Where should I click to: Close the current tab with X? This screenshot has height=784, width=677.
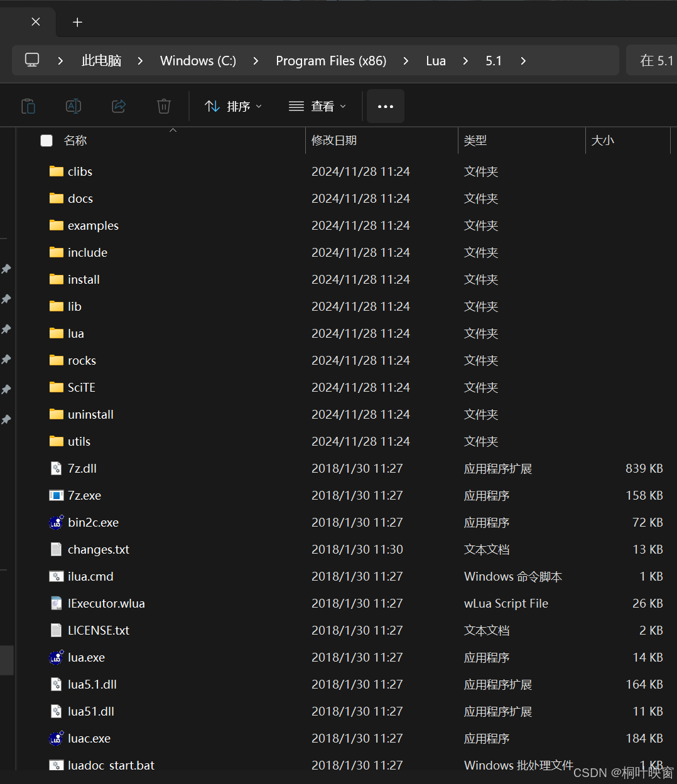tap(36, 22)
